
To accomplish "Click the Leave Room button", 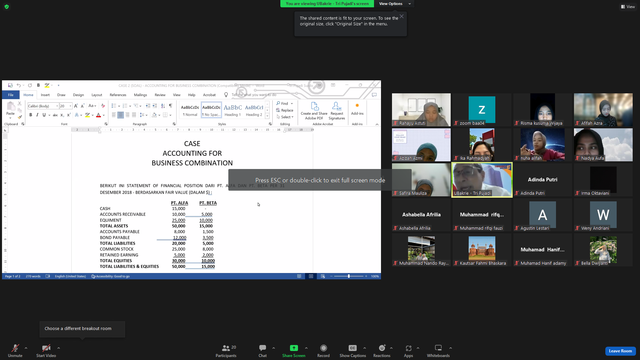I will tap(620, 351).
